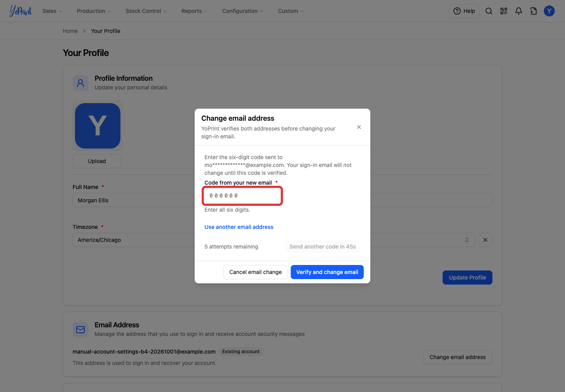The image size is (565, 392).
Task: Open the Custom menu
Action: pos(291,11)
